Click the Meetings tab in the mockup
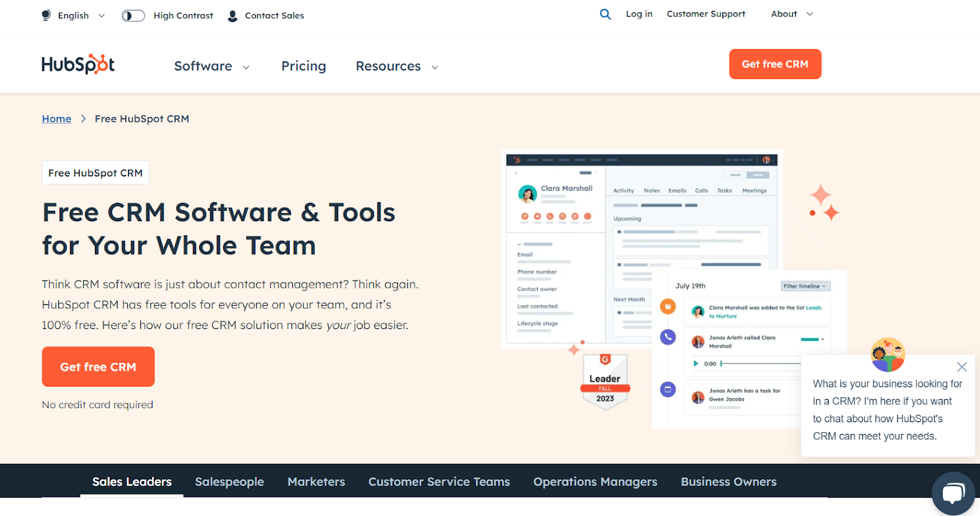This screenshot has height=516, width=980. click(x=755, y=191)
